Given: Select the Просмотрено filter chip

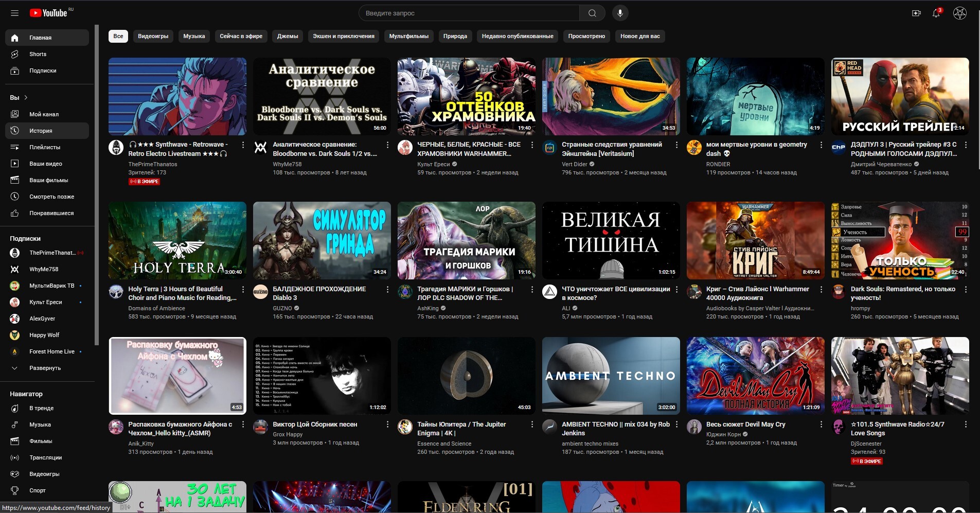Looking at the screenshot, I should 586,36.
